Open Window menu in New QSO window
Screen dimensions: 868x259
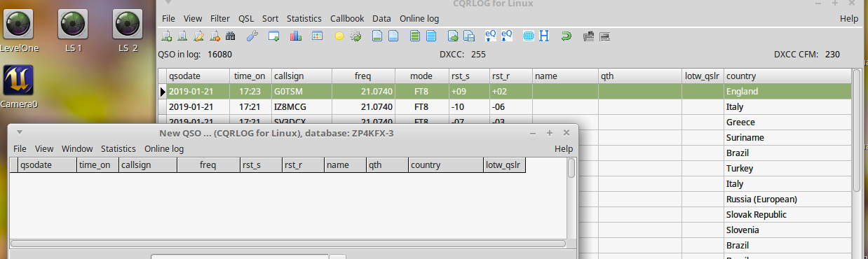77,149
